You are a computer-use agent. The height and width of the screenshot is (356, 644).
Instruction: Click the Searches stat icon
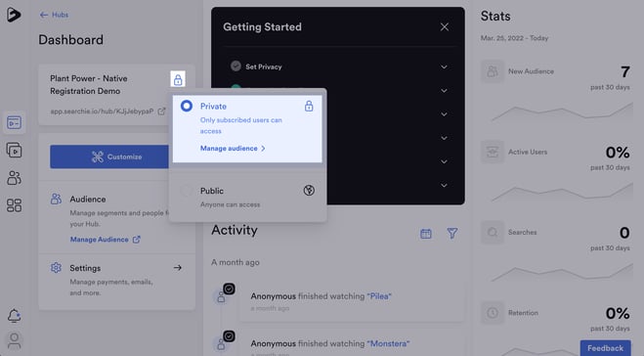pyautogui.click(x=492, y=232)
